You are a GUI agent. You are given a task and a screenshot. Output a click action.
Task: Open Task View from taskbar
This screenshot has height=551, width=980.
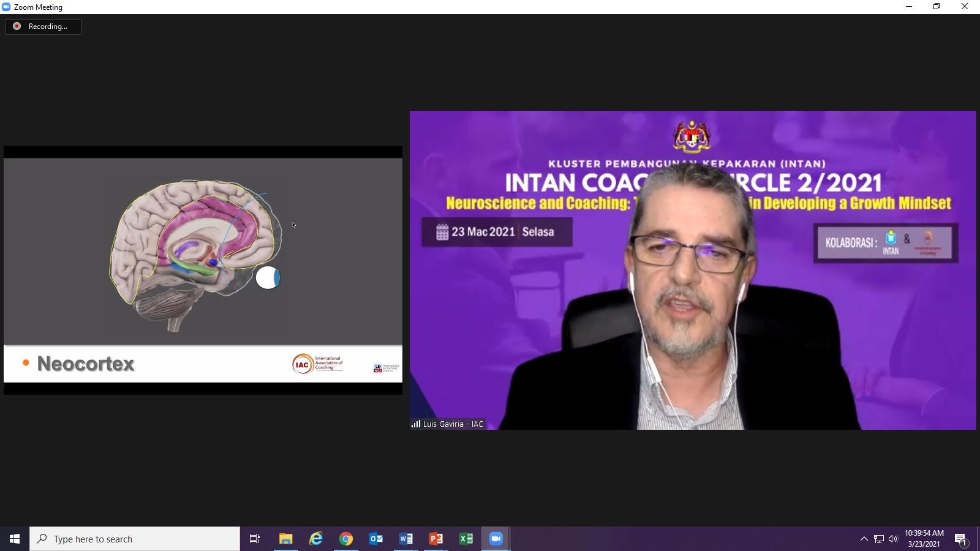[255, 539]
